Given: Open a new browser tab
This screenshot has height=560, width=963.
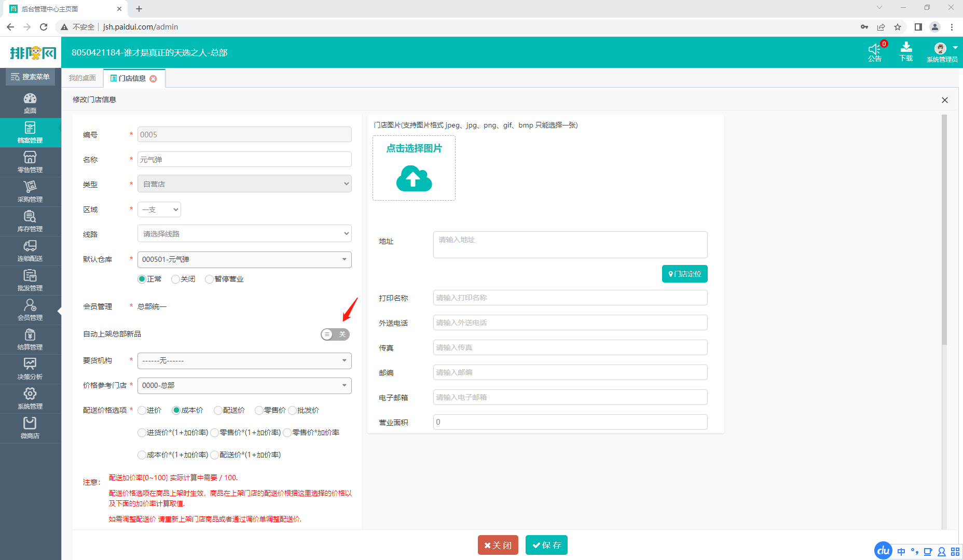Looking at the screenshot, I should click(139, 9).
